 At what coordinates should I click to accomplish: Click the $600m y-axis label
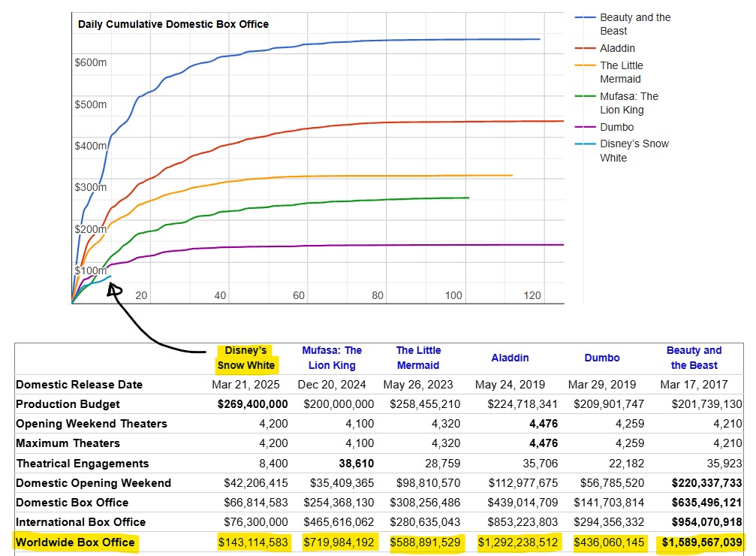point(91,62)
